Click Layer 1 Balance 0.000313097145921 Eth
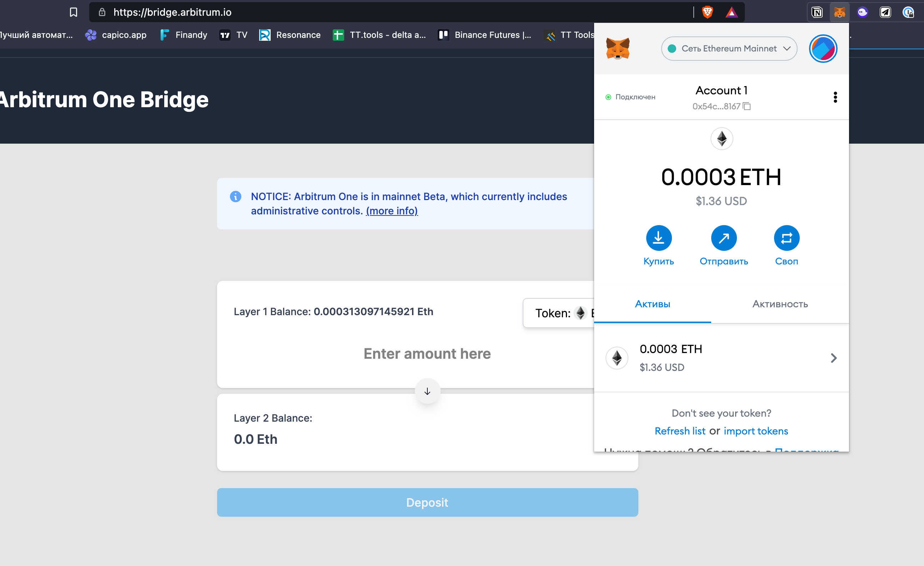Screen dimensions: 924x566 333,312
